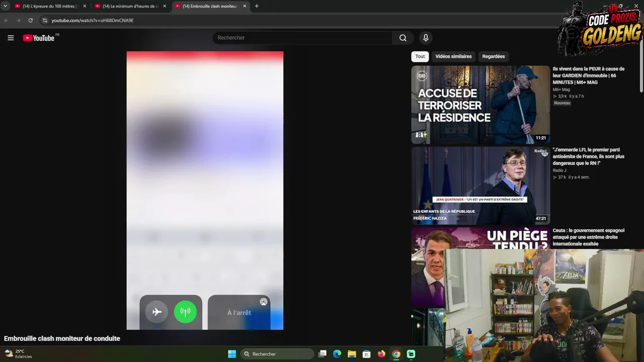
Task: Switch to "L'épreuve du 100 mètres" tab
Action: 50,6
